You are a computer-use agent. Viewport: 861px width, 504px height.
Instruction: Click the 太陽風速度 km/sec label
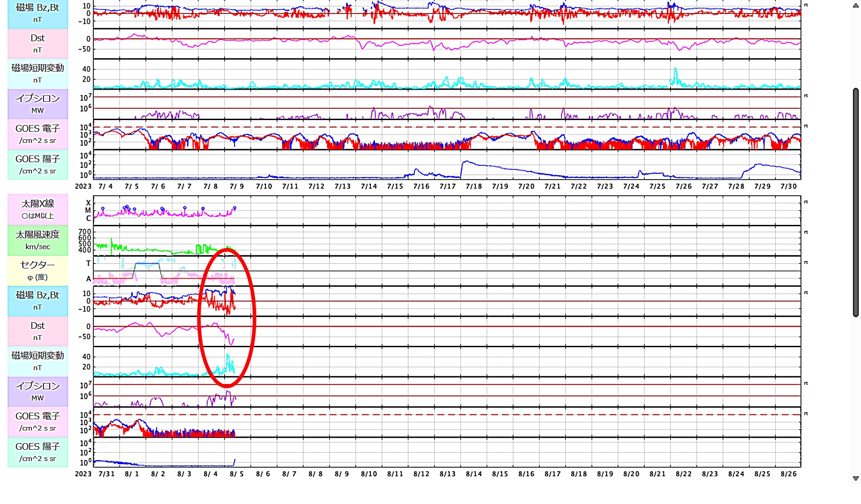tap(38, 240)
